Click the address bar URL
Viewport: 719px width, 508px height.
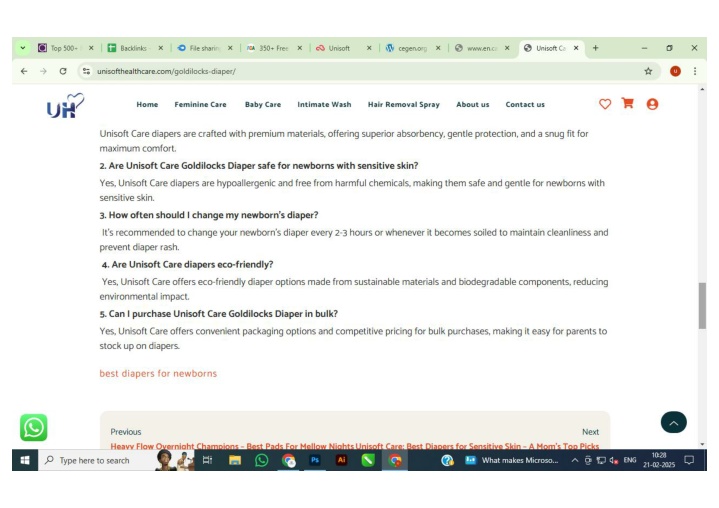pos(166,71)
